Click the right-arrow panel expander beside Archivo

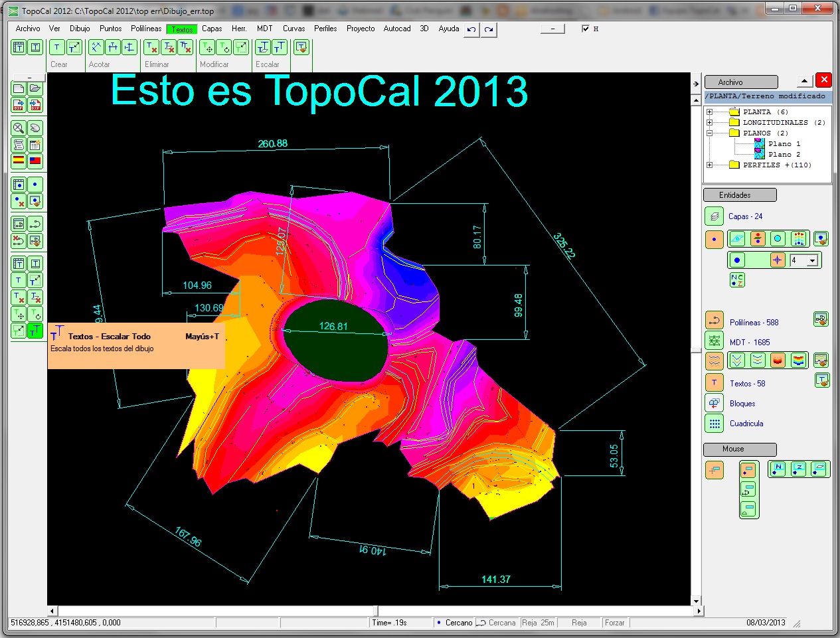tap(696, 84)
